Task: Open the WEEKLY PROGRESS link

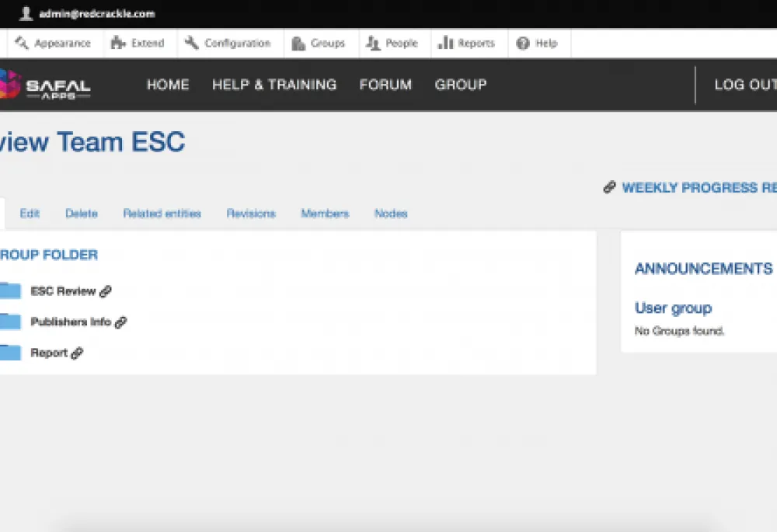Action: click(x=699, y=188)
